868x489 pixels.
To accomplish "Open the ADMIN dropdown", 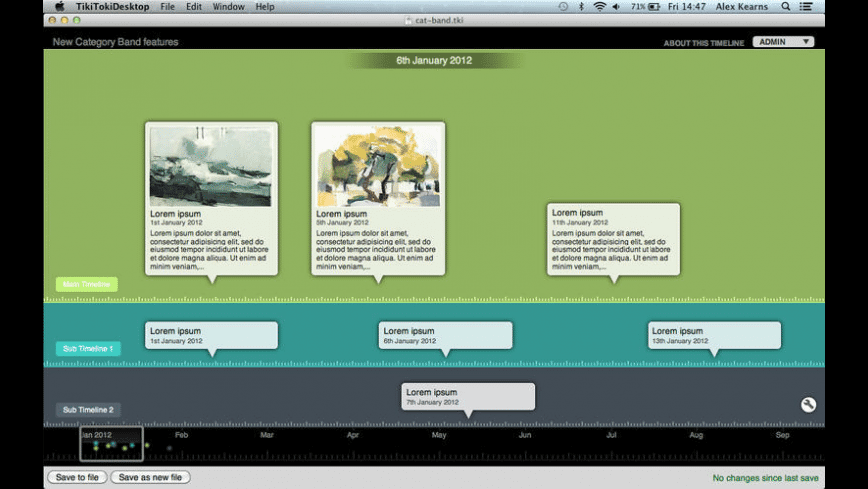I will 783,42.
